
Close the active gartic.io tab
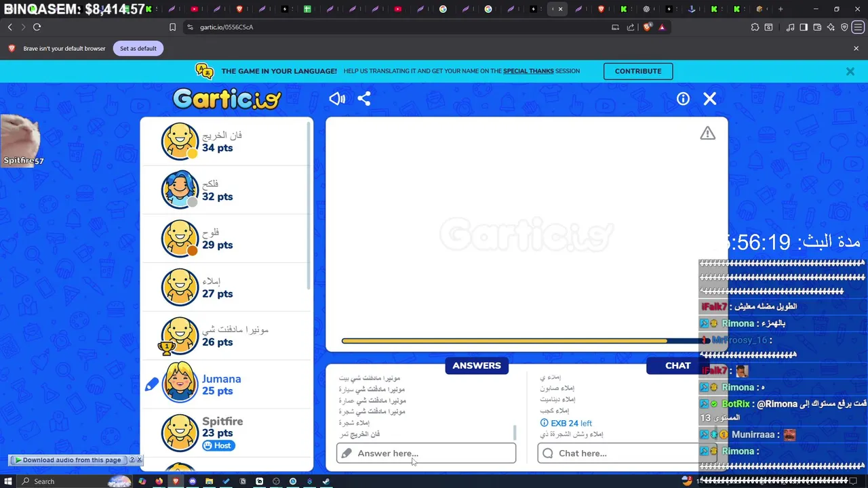point(560,9)
